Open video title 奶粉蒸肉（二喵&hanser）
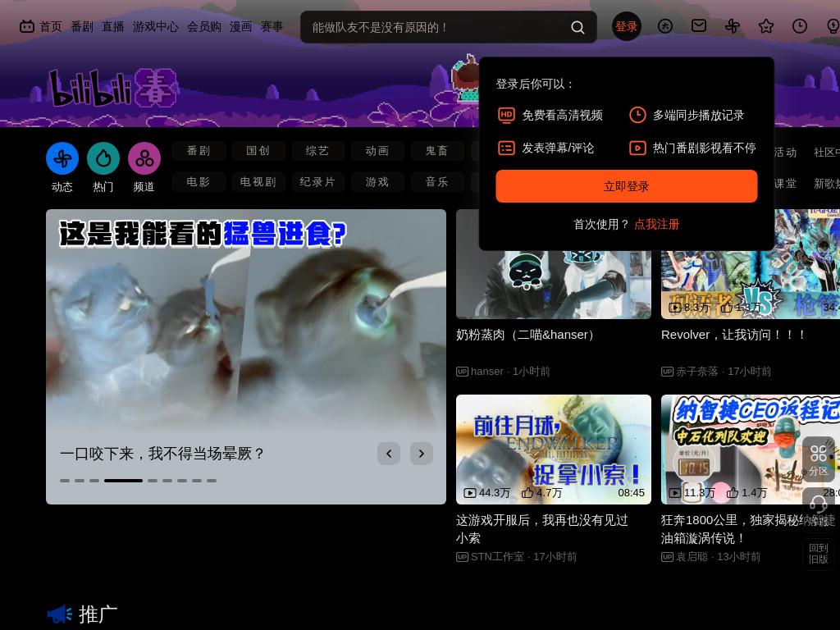Viewport: 840px width, 630px height. click(526, 335)
